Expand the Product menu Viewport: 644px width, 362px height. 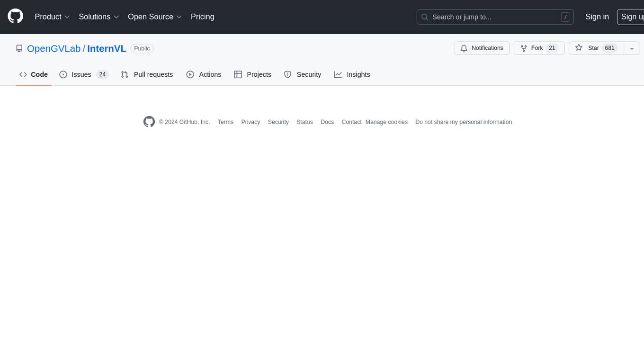point(53,17)
